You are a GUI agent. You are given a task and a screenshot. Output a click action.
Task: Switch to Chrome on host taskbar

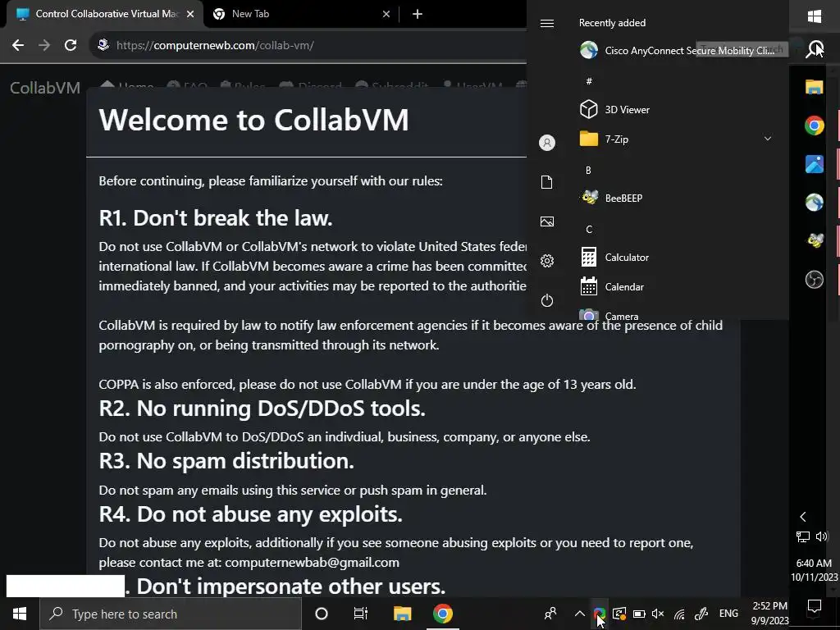tap(442, 614)
